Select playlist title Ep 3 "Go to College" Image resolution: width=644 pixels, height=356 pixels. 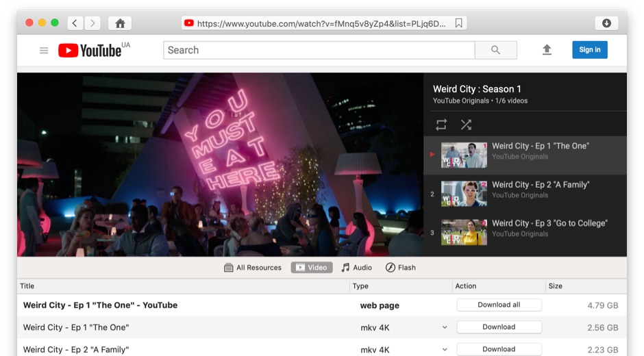click(549, 223)
